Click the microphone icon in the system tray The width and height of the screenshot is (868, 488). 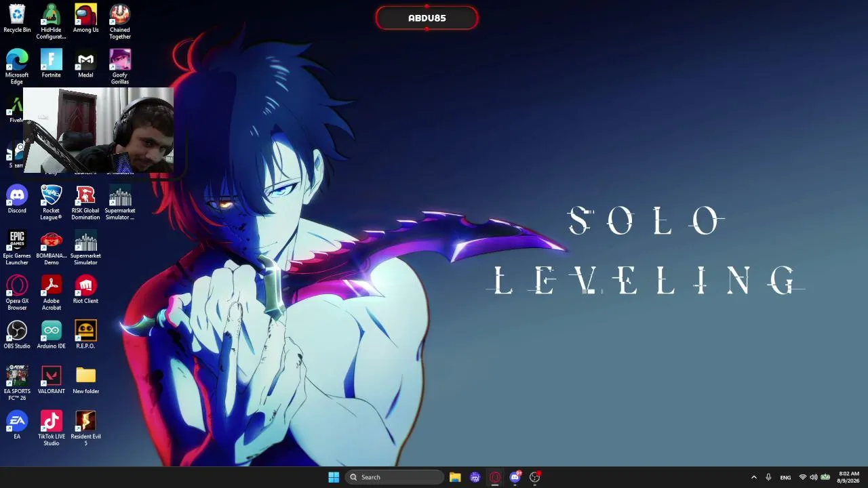[x=768, y=477]
